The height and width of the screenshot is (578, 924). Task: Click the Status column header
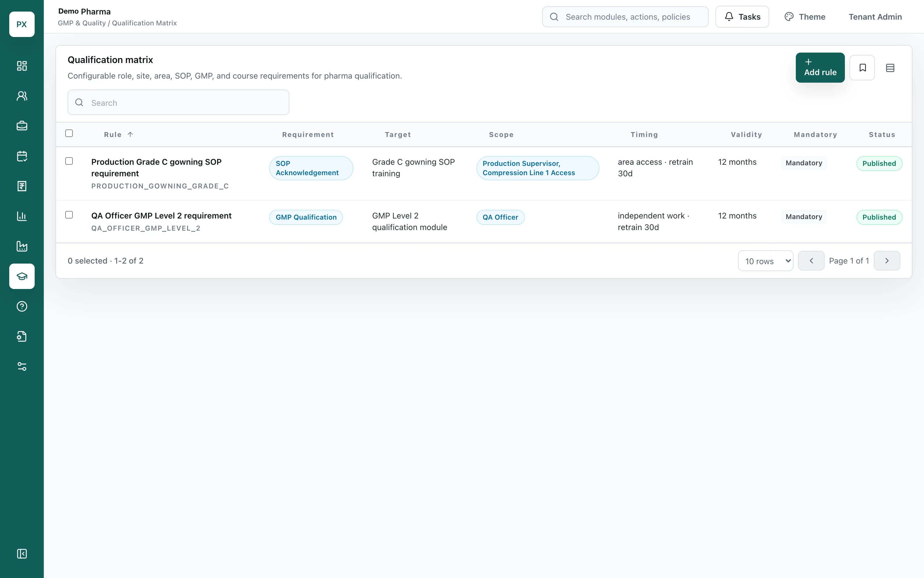pos(882,135)
